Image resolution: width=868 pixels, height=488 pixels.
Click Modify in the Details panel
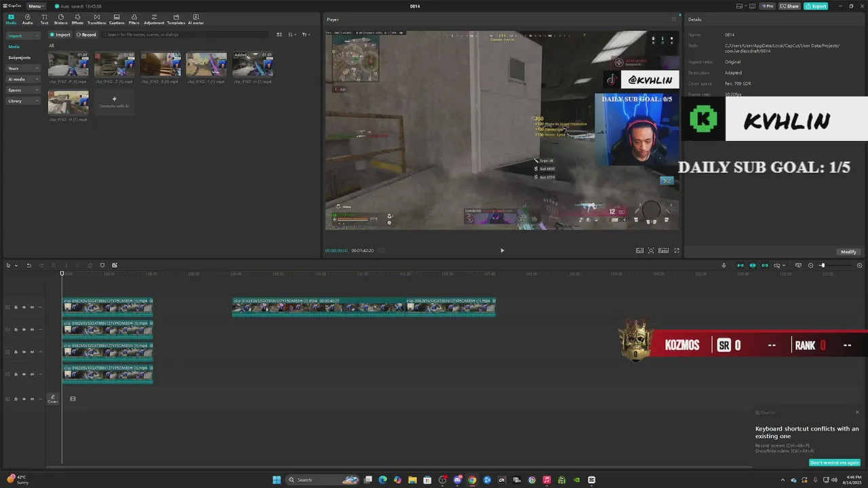[848, 251]
